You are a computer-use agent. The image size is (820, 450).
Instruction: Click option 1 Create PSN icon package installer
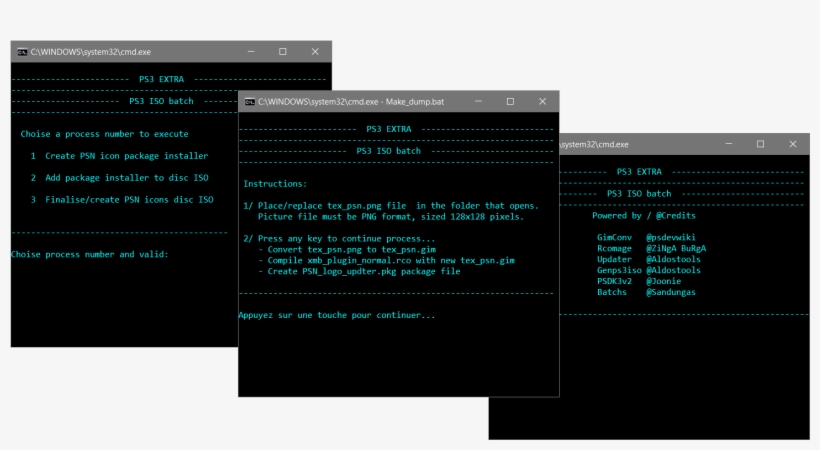[x=119, y=156]
